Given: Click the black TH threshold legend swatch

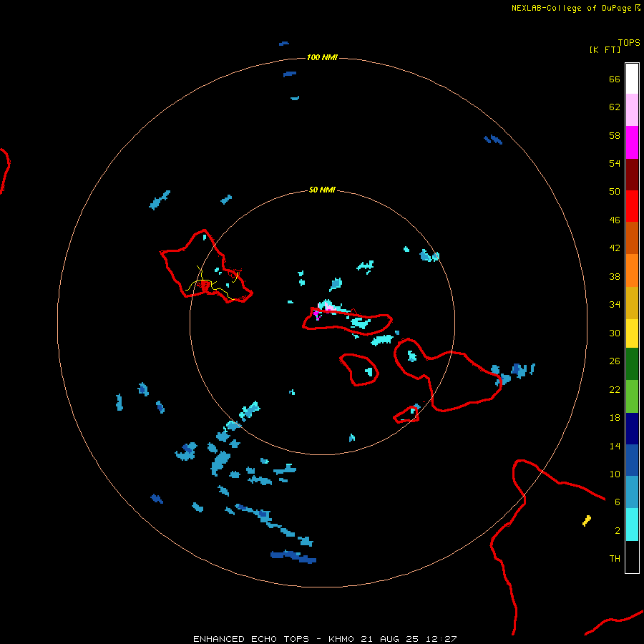Looking at the screenshot, I should click(632, 557).
